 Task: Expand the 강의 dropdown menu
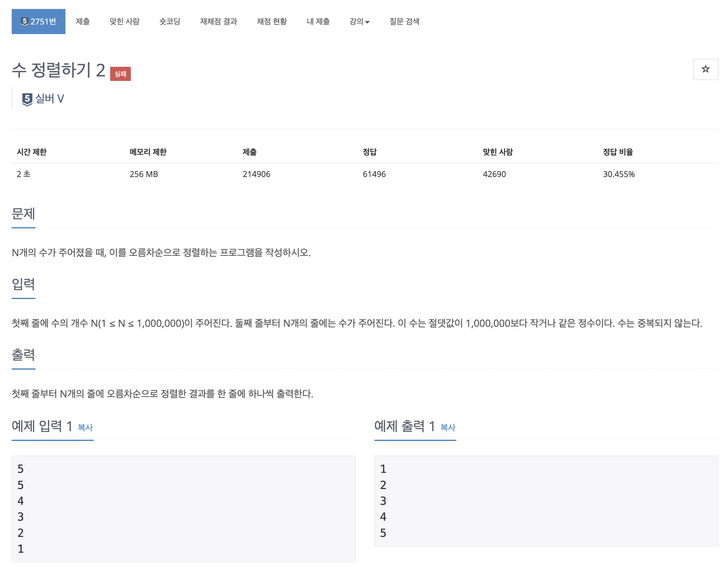coord(356,21)
